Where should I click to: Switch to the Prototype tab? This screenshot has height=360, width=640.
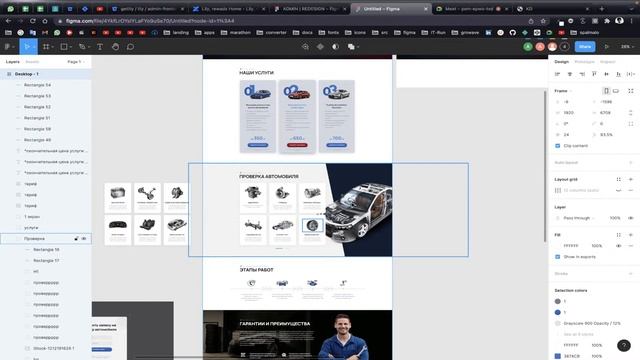click(584, 62)
